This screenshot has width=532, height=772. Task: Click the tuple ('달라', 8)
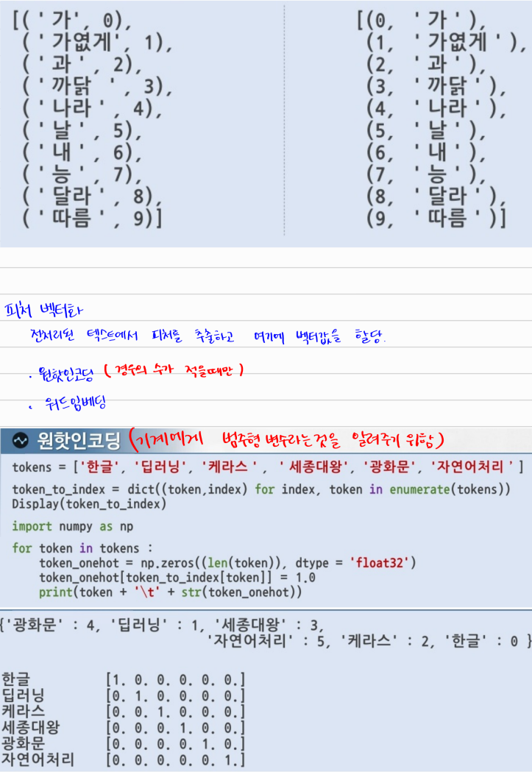coord(93,196)
